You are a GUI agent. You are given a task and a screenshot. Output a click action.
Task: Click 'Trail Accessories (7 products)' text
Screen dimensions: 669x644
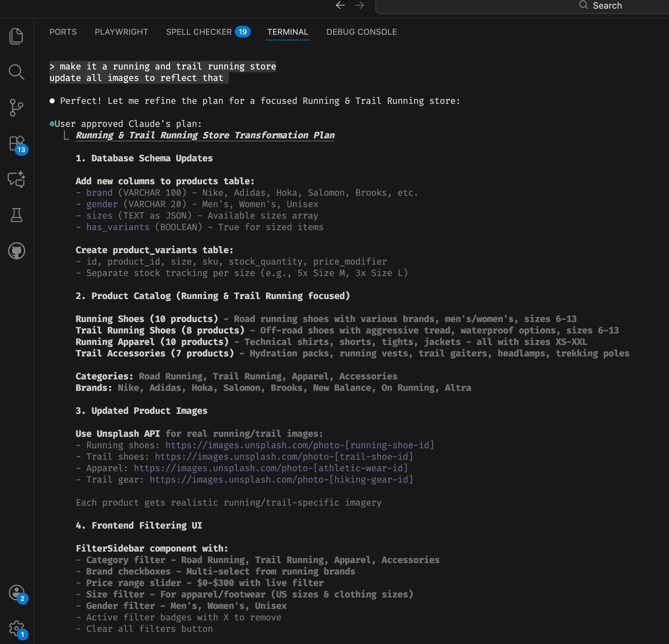pos(154,354)
